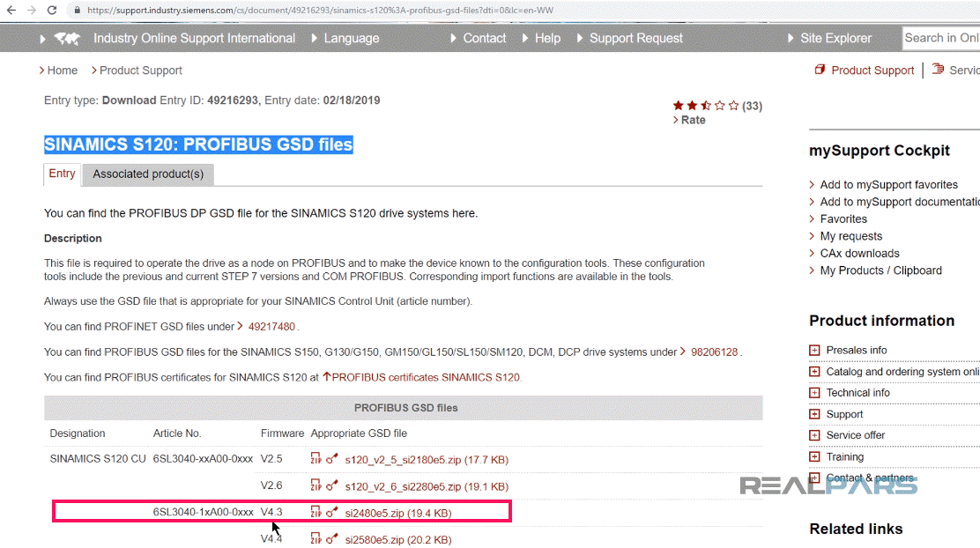The height and width of the screenshot is (548, 980).
Task: Reload the page with the refresh icon
Action: click(x=52, y=10)
